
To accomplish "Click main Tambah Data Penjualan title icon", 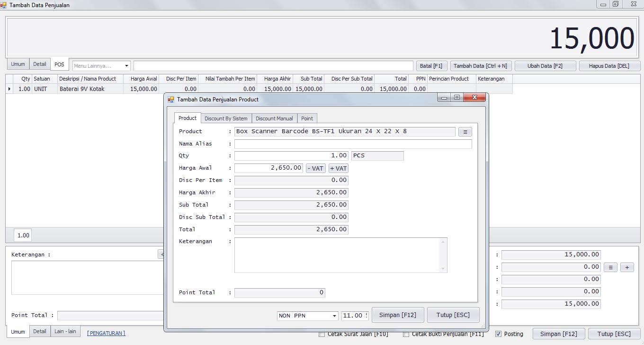I will (x=4, y=5).
